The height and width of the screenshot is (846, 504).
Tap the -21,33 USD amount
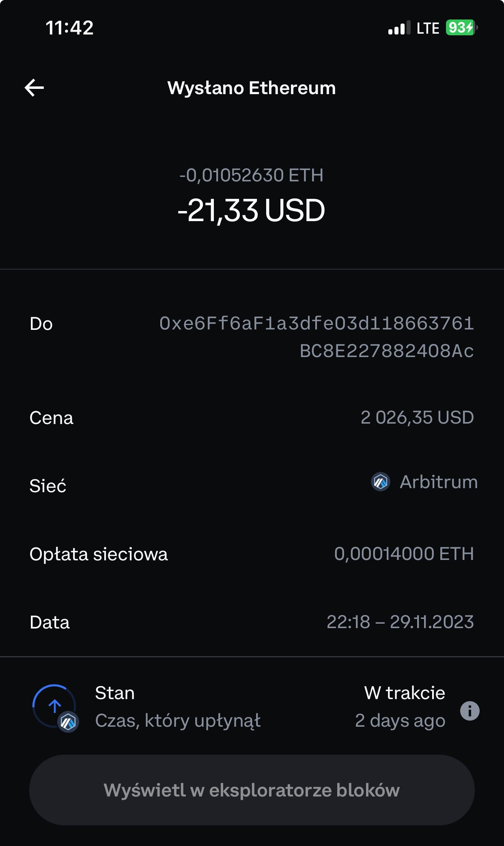coord(252,211)
